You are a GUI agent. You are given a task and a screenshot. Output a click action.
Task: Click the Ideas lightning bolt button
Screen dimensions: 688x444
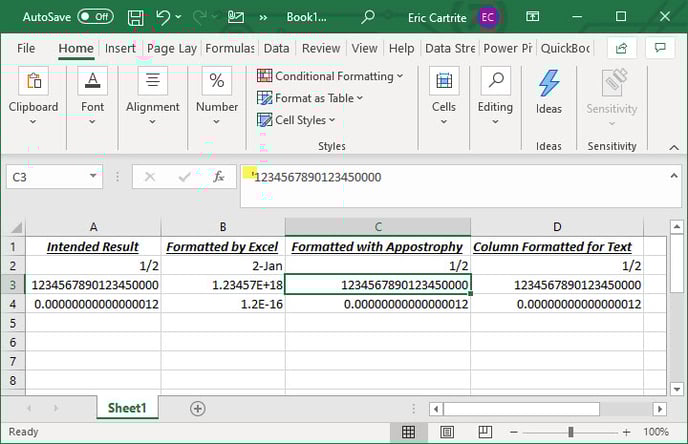[549, 91]
